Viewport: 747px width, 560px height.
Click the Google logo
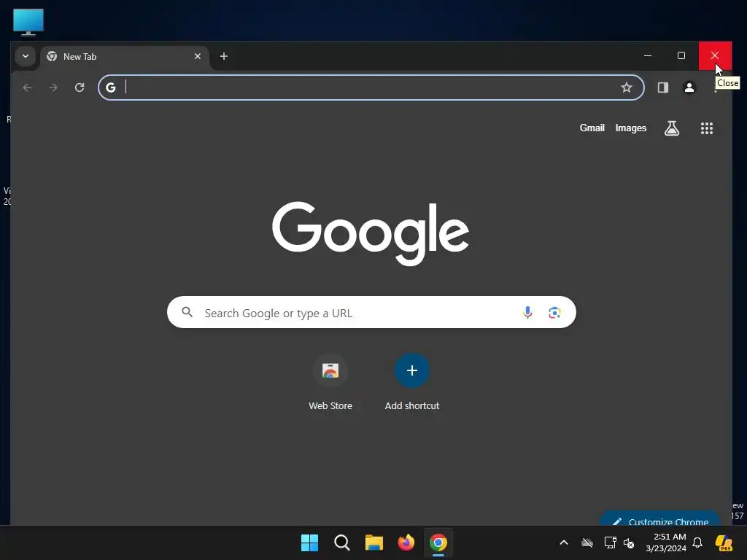(371, 233)
